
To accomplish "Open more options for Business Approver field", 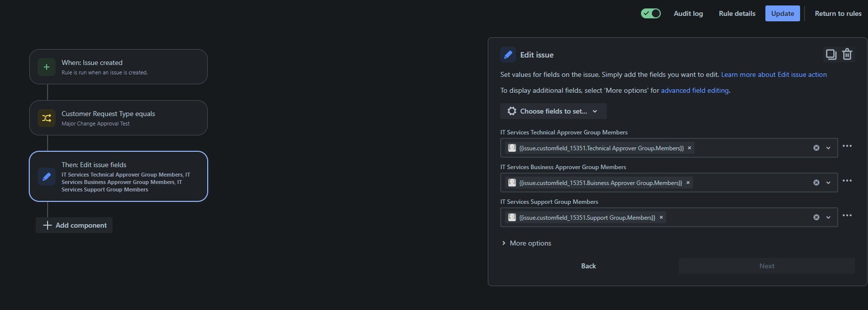I will (x=847, y=181).
